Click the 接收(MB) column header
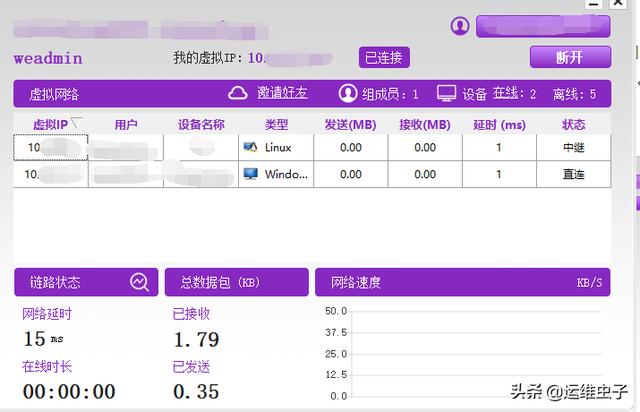This screenshot has height=412, width=640. point(425,125)
